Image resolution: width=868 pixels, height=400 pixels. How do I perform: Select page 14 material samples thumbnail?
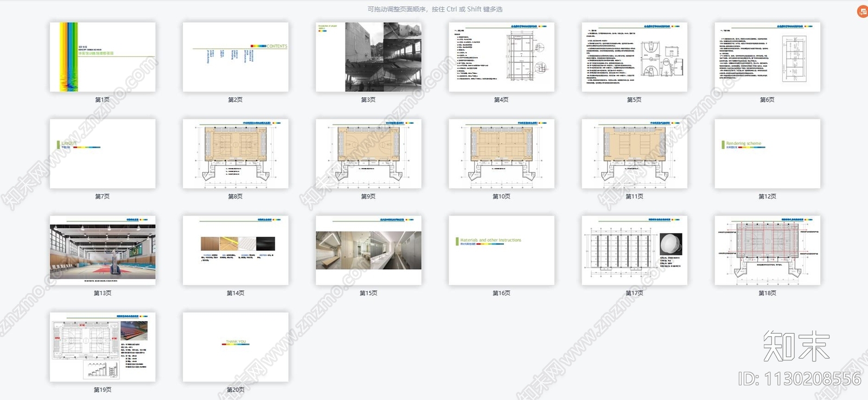(235, 251)
